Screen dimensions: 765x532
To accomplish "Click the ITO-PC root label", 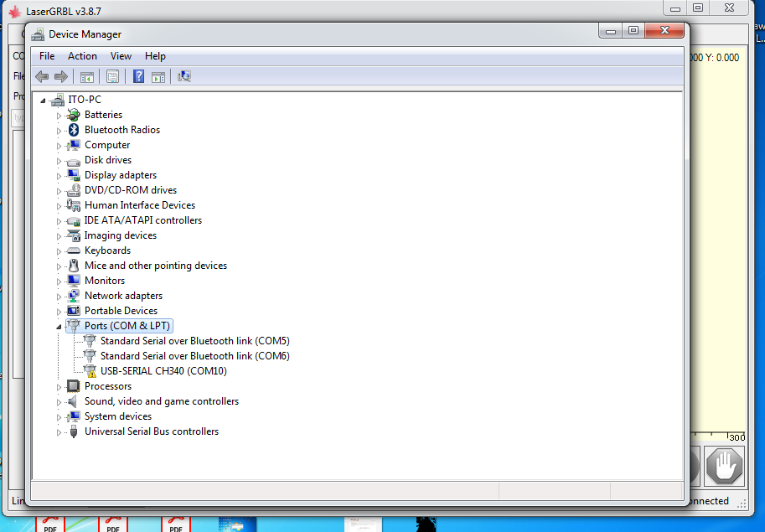I will (x=85, y=100).
